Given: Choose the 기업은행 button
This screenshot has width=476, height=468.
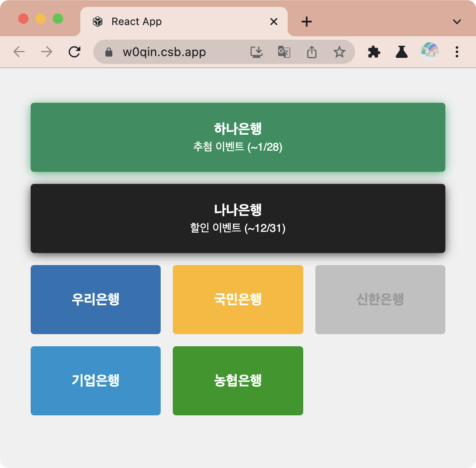Looking at the screenshot, I should [95, 381].
